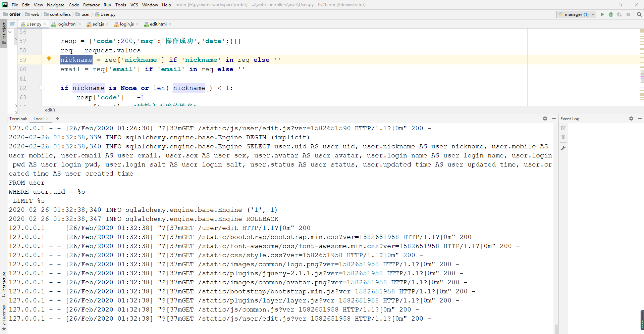Image resolution: width=644 pixels, height=334 pixels.
Task: Click line number 59 in the gutter
Action: tap(23, 60)
